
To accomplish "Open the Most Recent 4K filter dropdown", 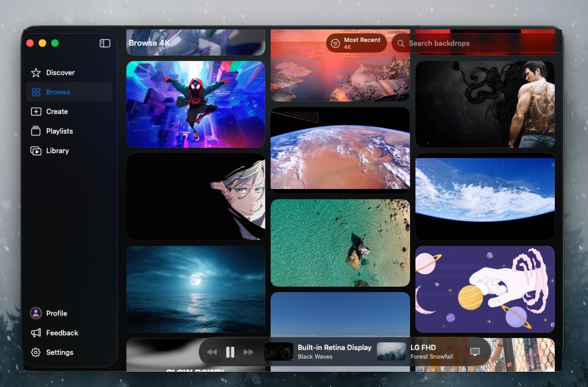I will [356, 43].
